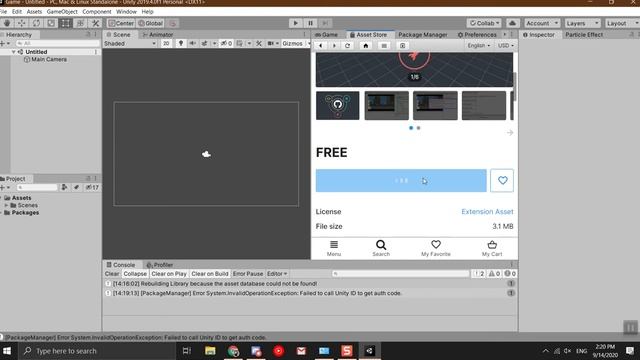Toggle Clear on Play

point(169,274)
